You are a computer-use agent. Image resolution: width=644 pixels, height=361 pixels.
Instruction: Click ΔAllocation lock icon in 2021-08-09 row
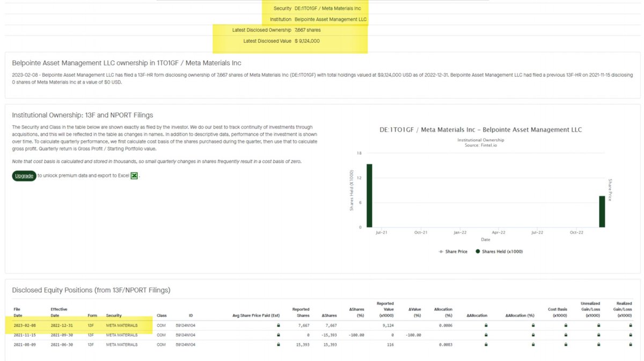pos(486,345)
